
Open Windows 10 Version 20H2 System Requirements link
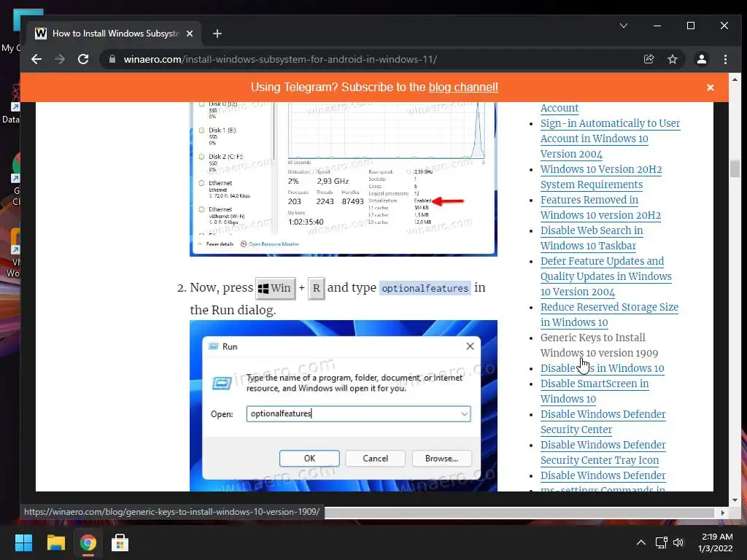[601, 176]
